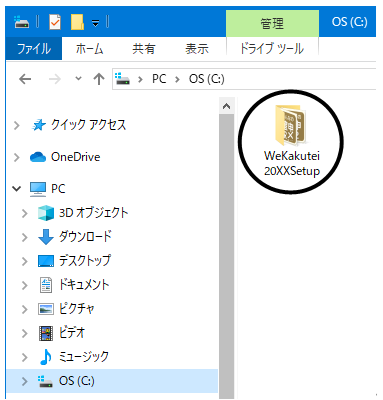Click the navigation pane scroll up arrow
The image size is (383, 400).
click(227, 106)
